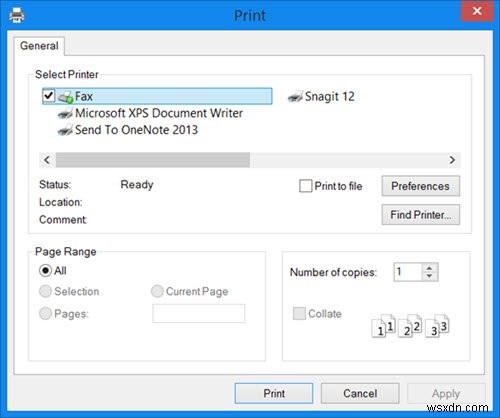Click the Apply button
Image resolution: width=500 pixels, height=418 pixels.
pos(446,393)
